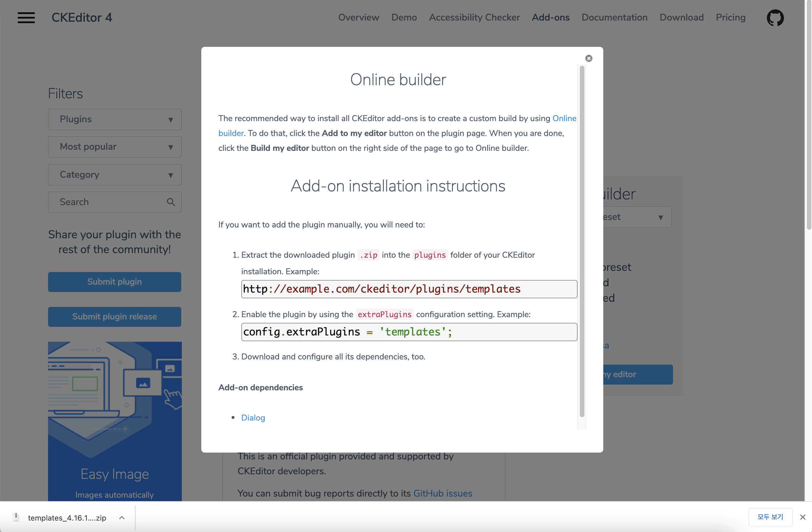
Task: Click the dialog vertical scrollbar
Action: click(582, 241)
